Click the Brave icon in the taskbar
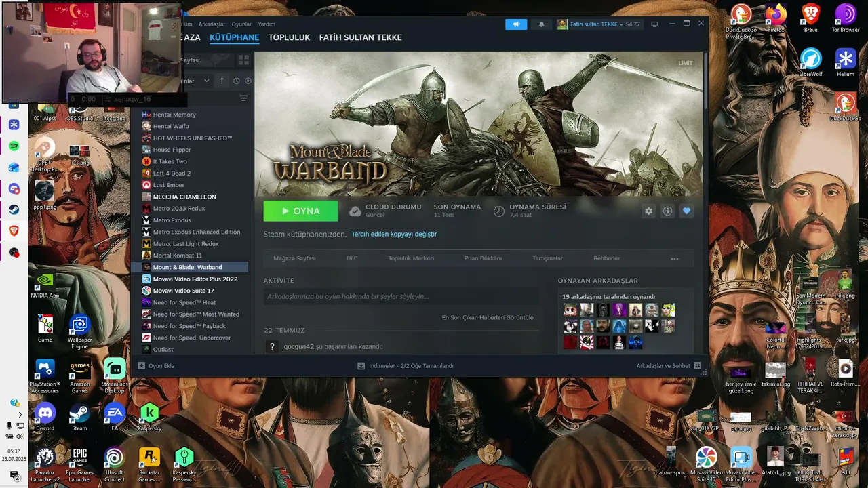Screen dimensions: 868x488 click(14, 231)
